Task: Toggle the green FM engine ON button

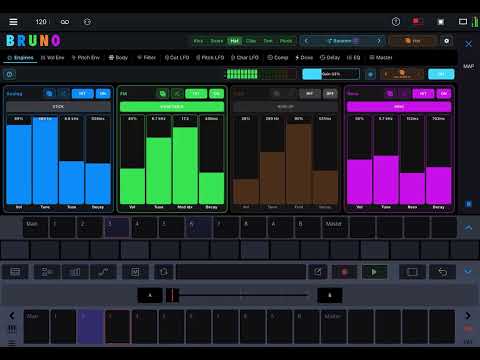Action: click(216, 94)
